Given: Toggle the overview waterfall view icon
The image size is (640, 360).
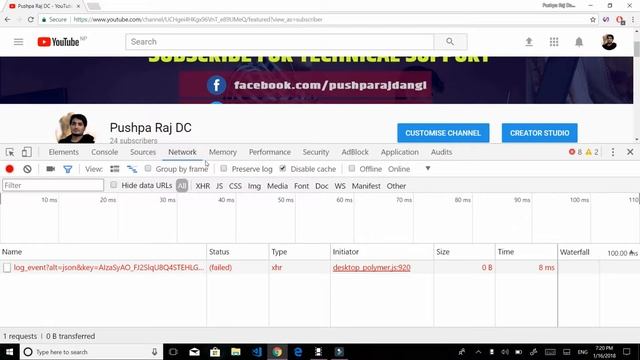Looking at the screenshot, I should tap(132, 169).
